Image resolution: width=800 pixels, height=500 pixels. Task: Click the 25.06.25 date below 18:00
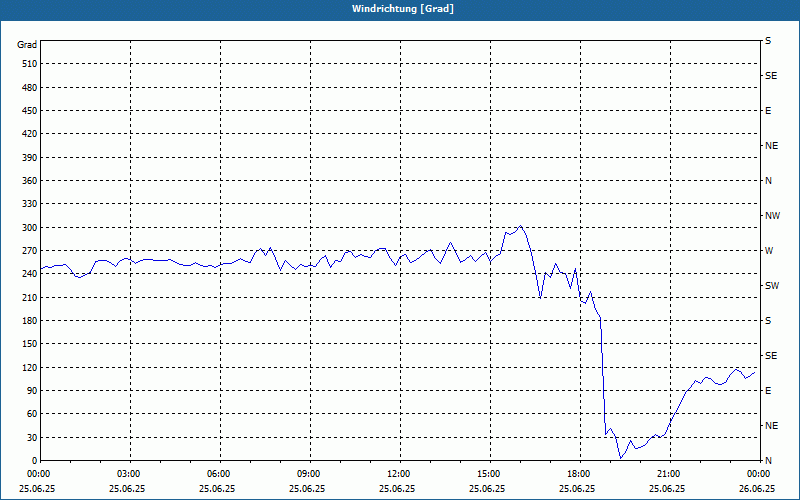click(x=577, y=489)
